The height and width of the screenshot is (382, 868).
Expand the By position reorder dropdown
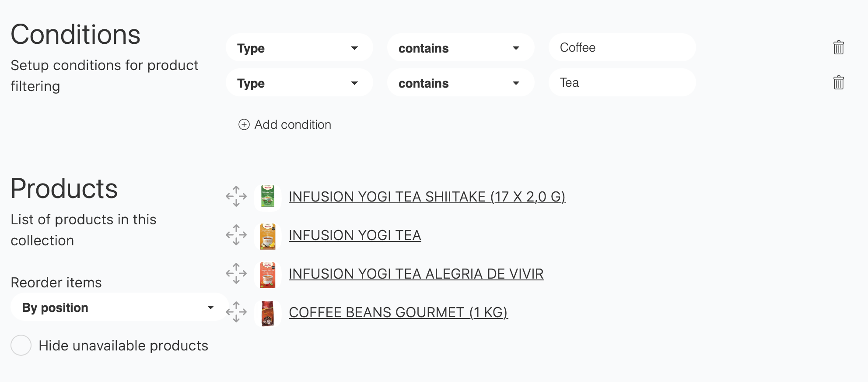click(119, 308)
